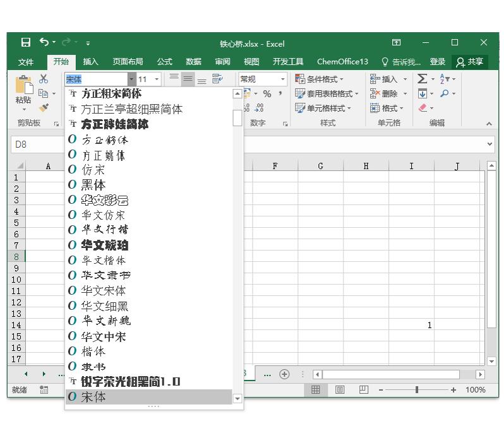The height and width of the screenshot is (431, 504).
Task: Toggle the Wrap Text icon
Action: tap(217, 79)
